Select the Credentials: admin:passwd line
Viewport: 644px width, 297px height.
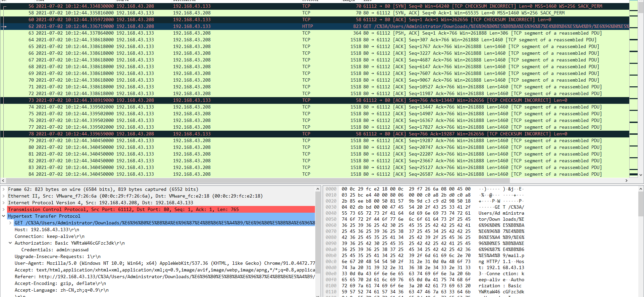click(55, 250)
